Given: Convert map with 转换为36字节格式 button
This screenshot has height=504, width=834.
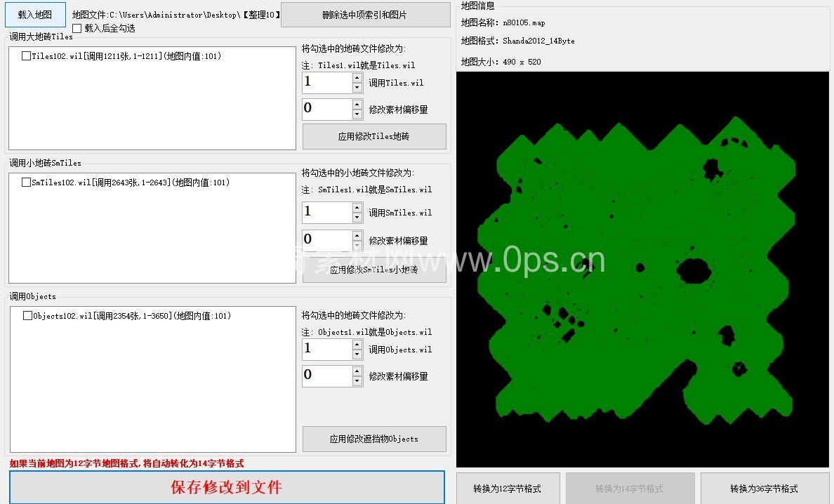Looking at the screenshot, I should (764, 489).
